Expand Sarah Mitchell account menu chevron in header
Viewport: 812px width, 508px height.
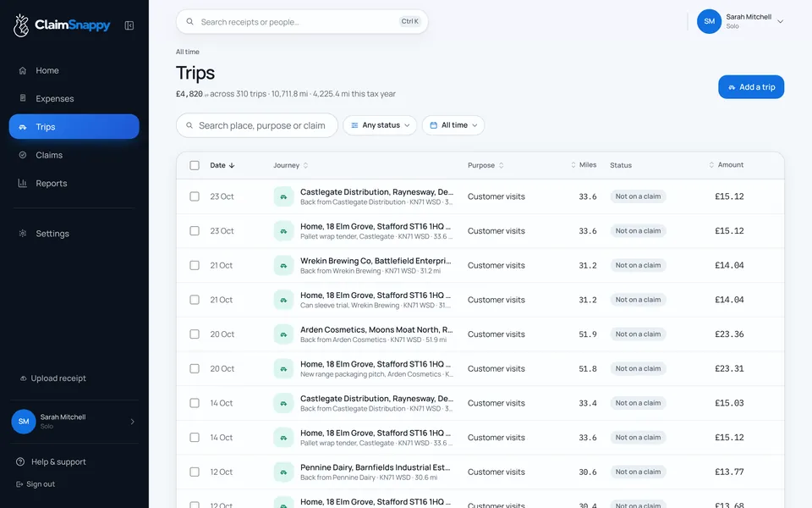(781, 22)
